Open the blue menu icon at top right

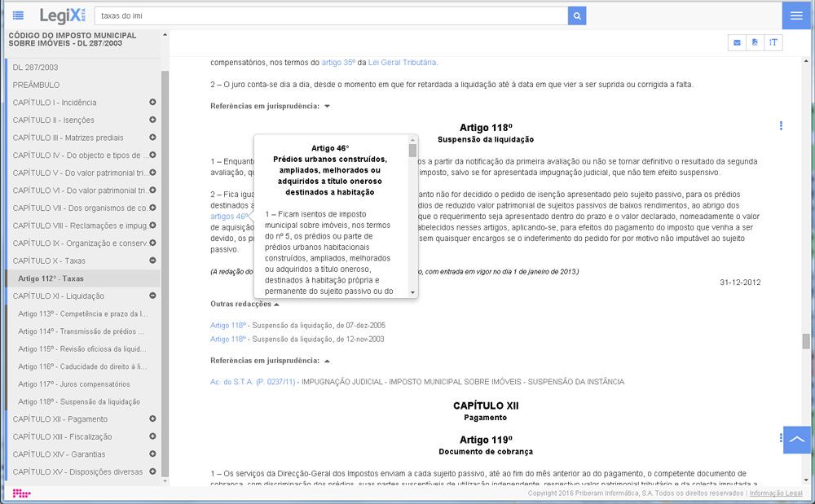click(x=796, y=15)
